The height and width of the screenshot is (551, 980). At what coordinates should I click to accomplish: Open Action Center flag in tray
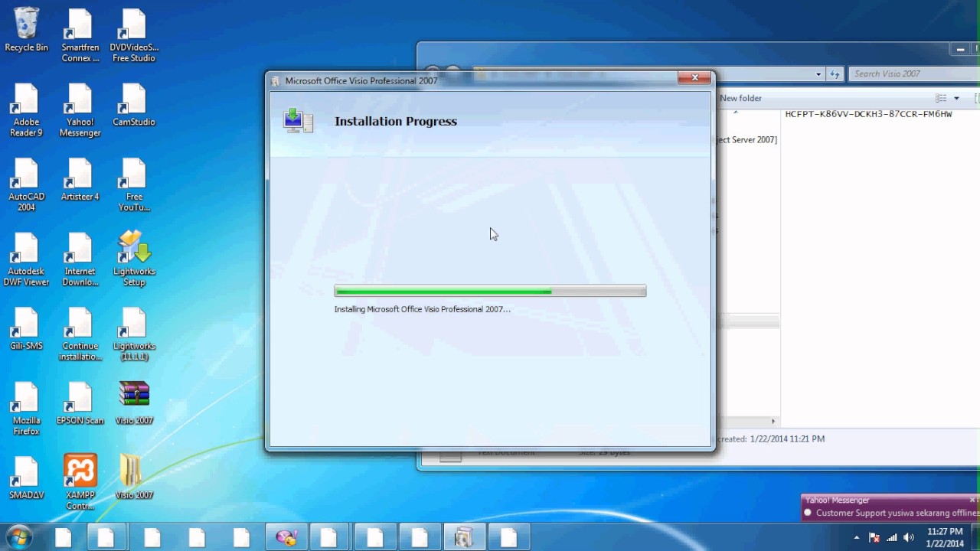coord(874,537)
